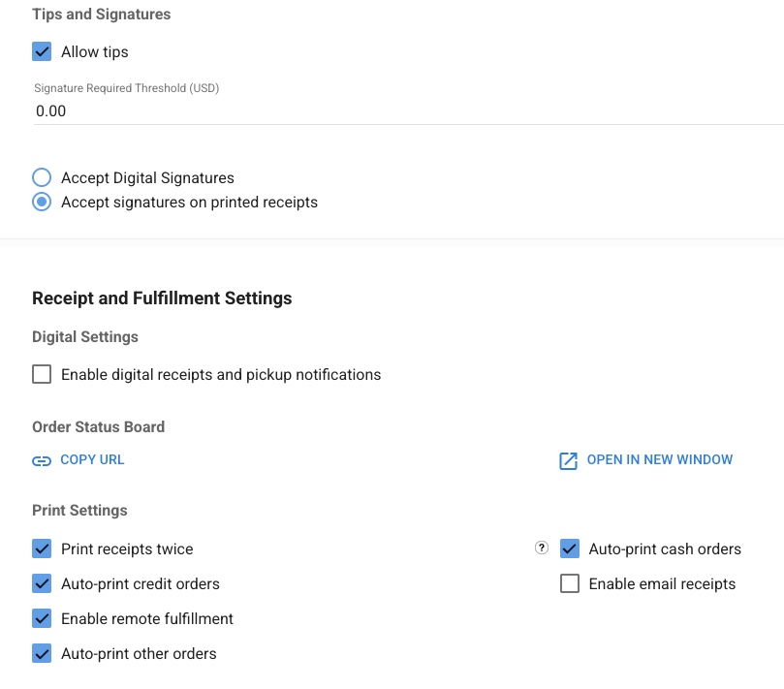The width and height of the screenshot is (784, 689).
Task: Click OPEN IN NEW WINDOW link
Action: pos(660,459)
